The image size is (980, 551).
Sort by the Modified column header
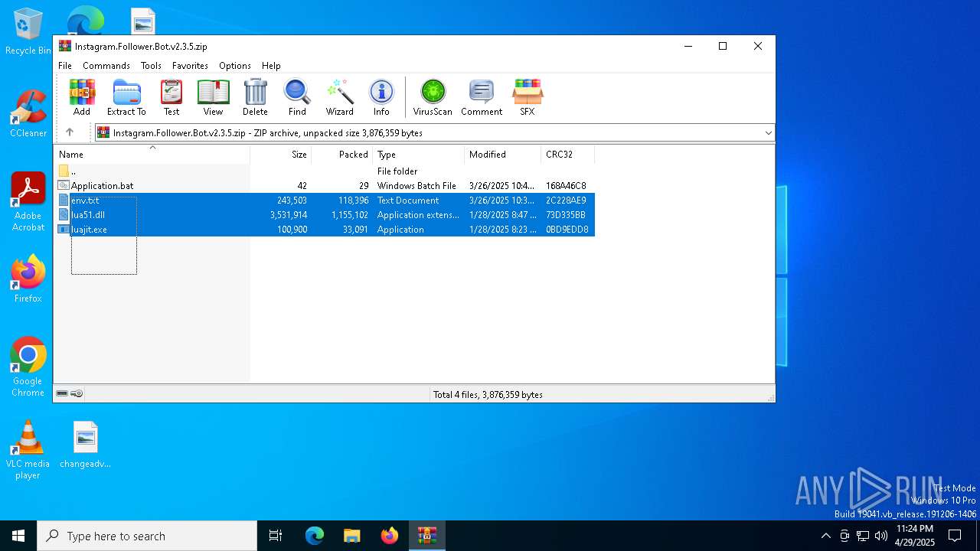pyautogui.click(x=502, y=155)
